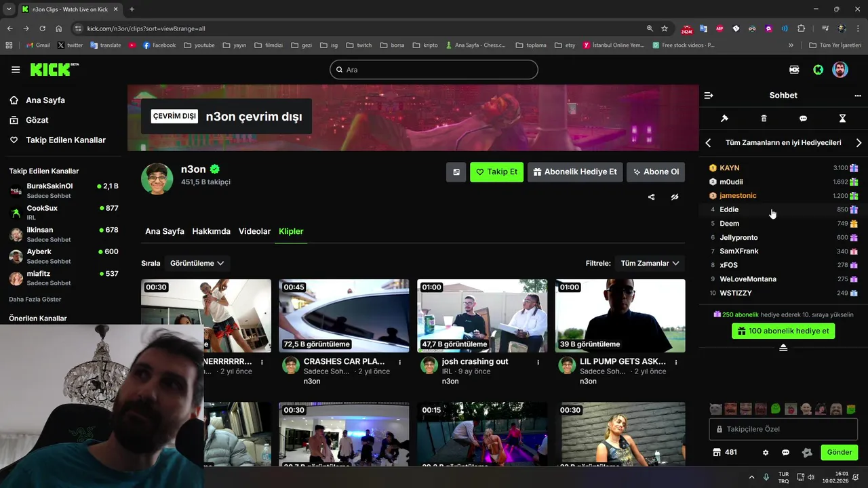Image resolution: width=868 pixels, height=488 pixels.
Task: Open the Facebook bookmark in bookmarks bar
Action: click(x=159, y=45)
